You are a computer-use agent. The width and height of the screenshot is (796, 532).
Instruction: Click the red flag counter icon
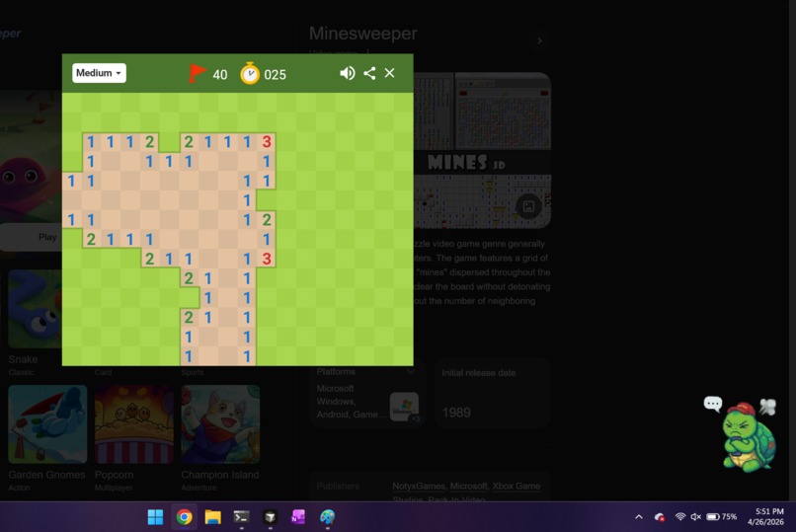click(197, 74)
